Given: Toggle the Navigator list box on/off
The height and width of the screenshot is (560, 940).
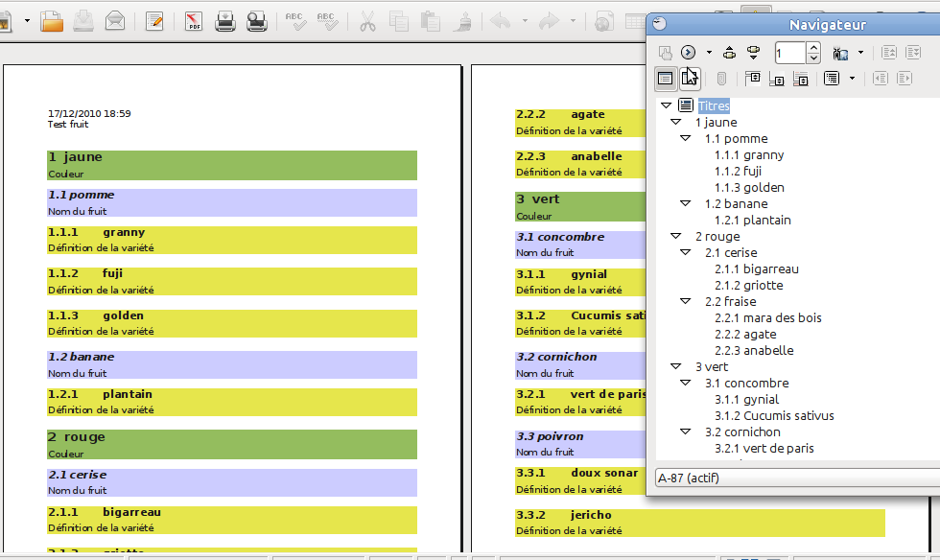Looking at the screenshot, I should (x=665, y=79).
